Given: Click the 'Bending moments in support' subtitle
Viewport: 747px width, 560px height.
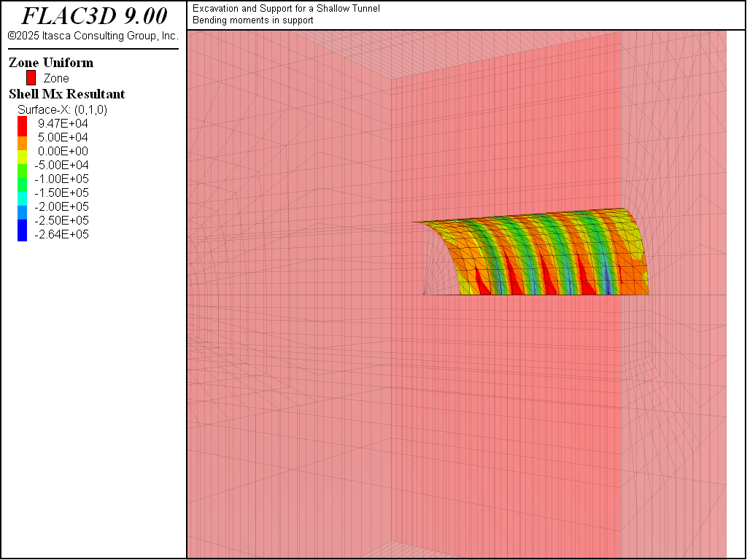Looking at the screenshot, I should click(253, 20).
